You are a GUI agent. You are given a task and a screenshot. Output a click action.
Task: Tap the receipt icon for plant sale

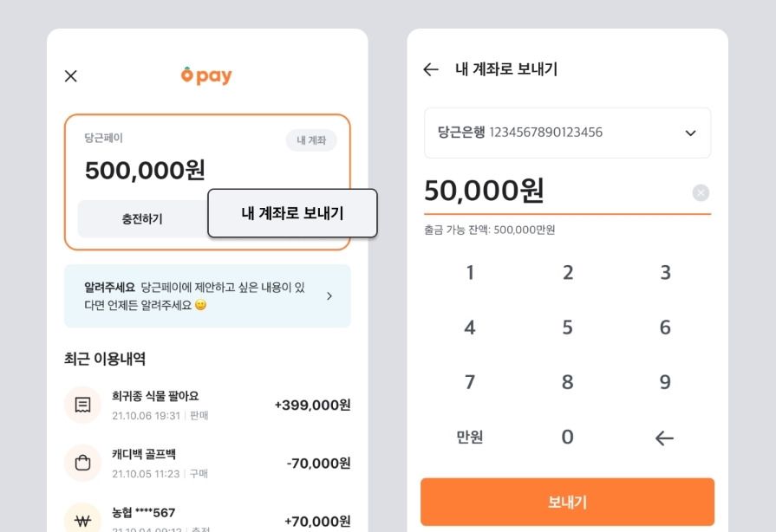83,405
